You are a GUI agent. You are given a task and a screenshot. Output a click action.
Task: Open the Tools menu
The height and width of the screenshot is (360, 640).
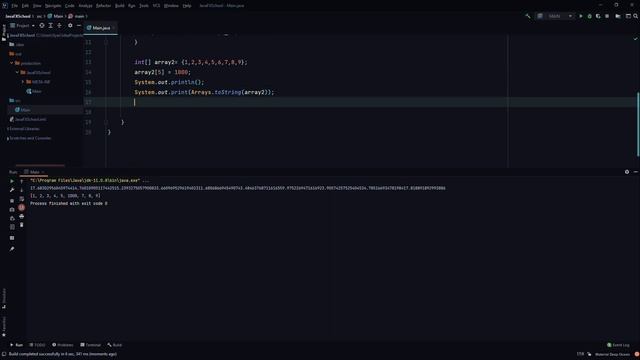[144, 6]
